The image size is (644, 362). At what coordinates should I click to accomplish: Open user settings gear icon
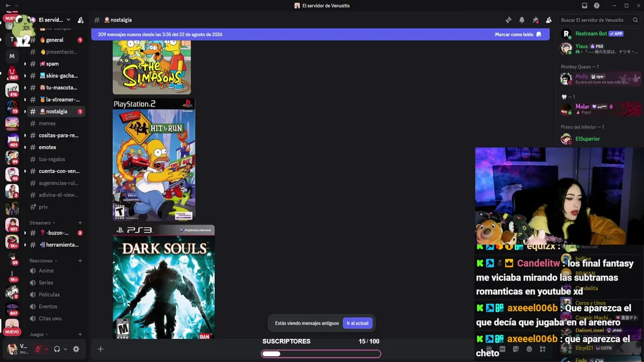76,349
